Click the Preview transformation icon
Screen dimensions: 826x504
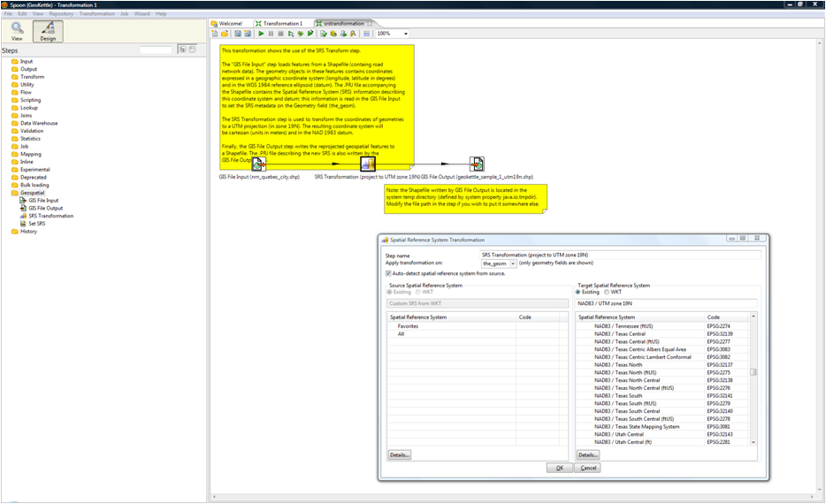[x=291, y=34]
